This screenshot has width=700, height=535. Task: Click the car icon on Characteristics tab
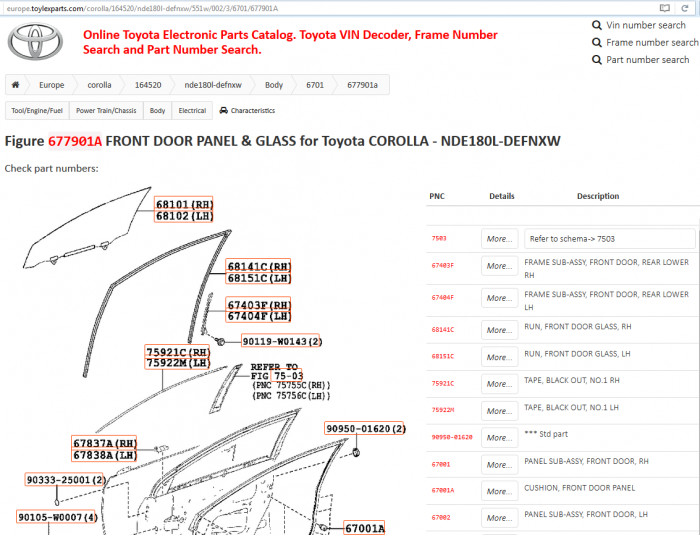pos(223,111)
